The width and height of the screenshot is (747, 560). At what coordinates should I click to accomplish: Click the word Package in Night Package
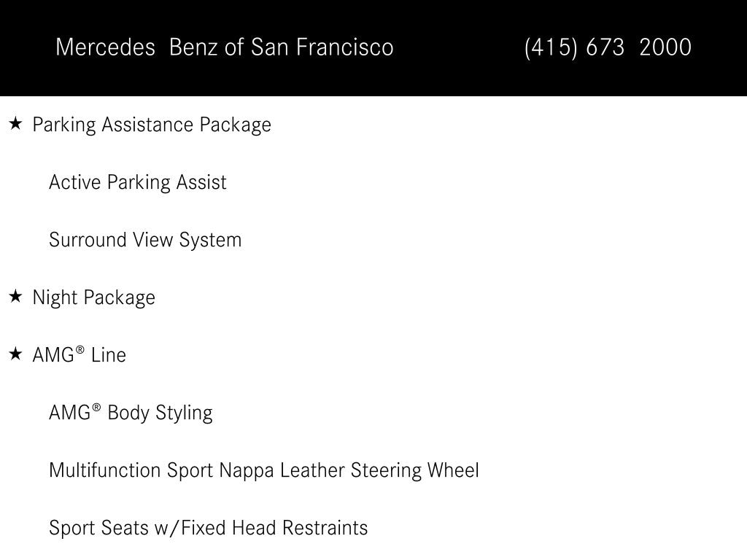(x=119, y=298)
